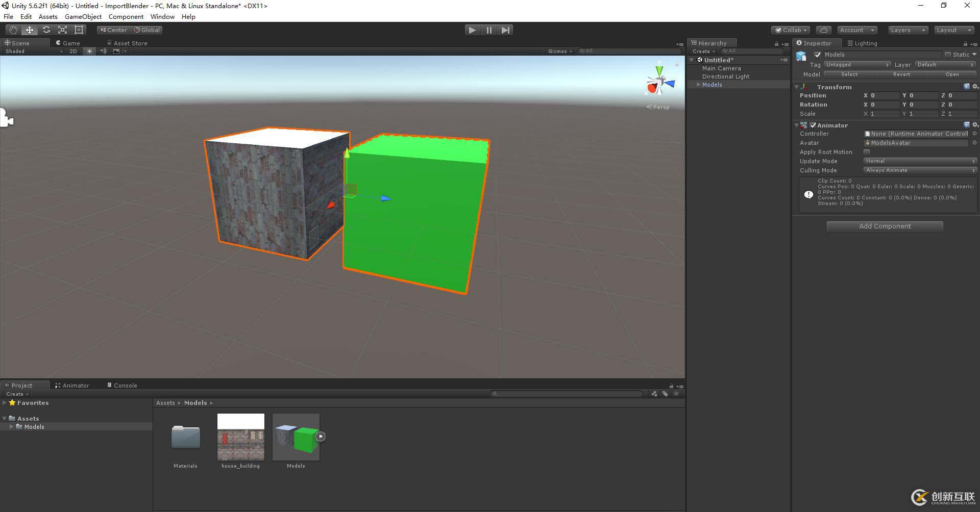Select the Scale tool
980x512 pixels.
pos(62,30)
